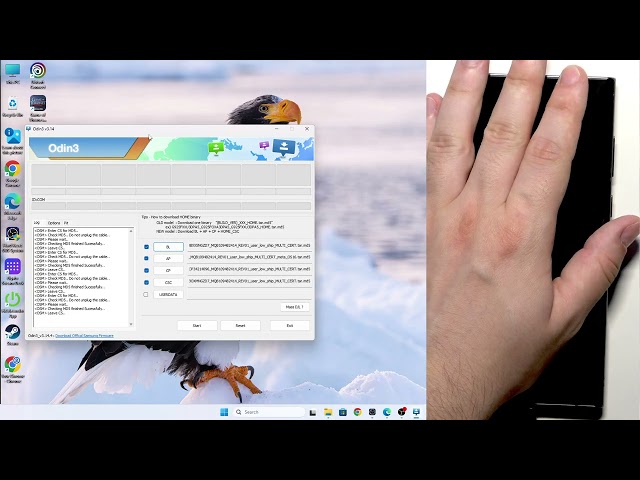The width and height of the screenshot is (640, 480).
Task: Click the BL file path field
Action: (x=249, y=246)
